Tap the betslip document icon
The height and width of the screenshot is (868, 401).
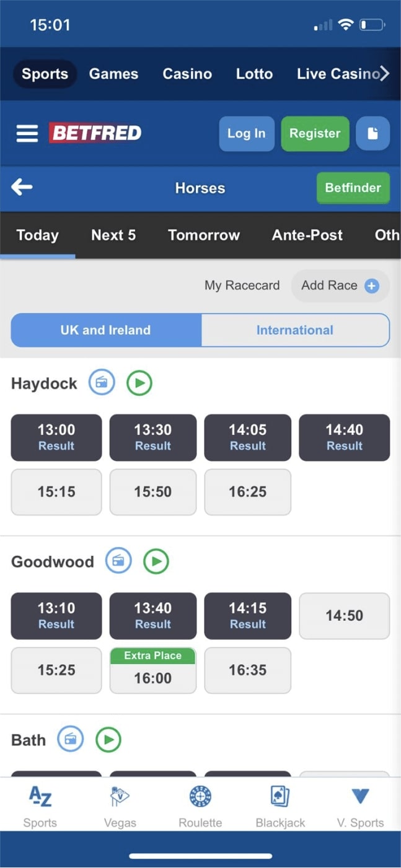pos(372,133)
